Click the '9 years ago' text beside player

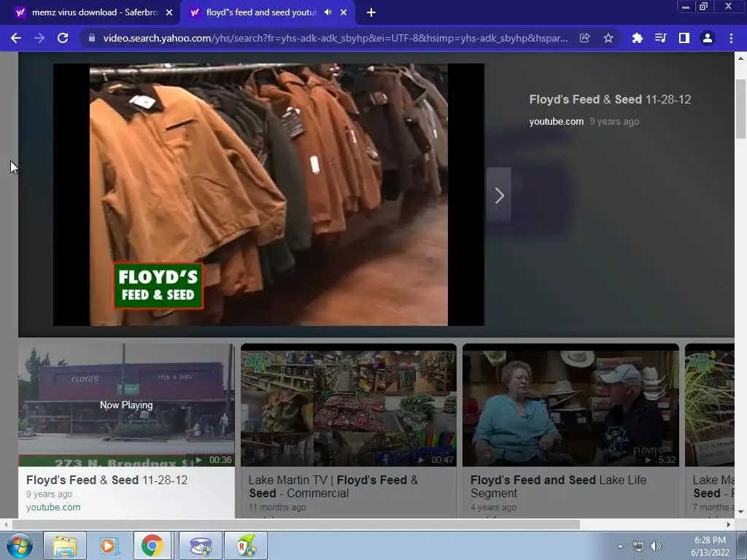click(614, 122)
